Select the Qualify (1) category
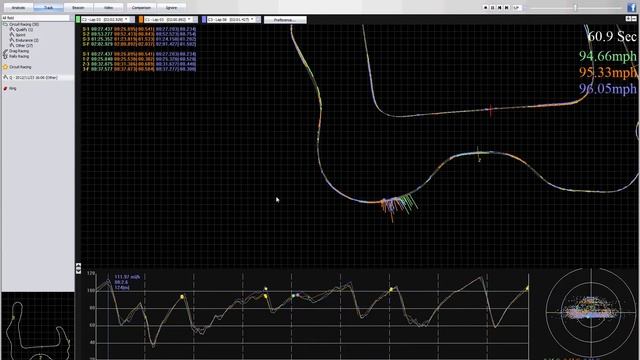Screen dimensions: 640x360 click(x=24, y=29)
